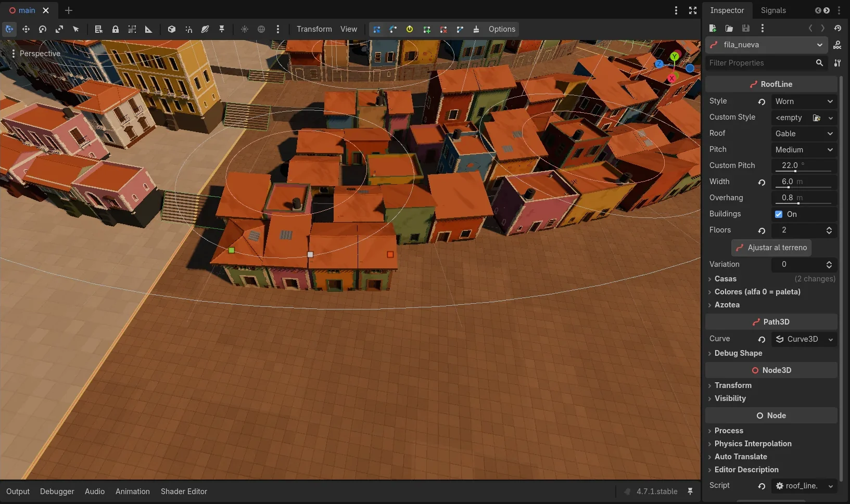
Task: Click the path Options button
Action: coord(502,29)
